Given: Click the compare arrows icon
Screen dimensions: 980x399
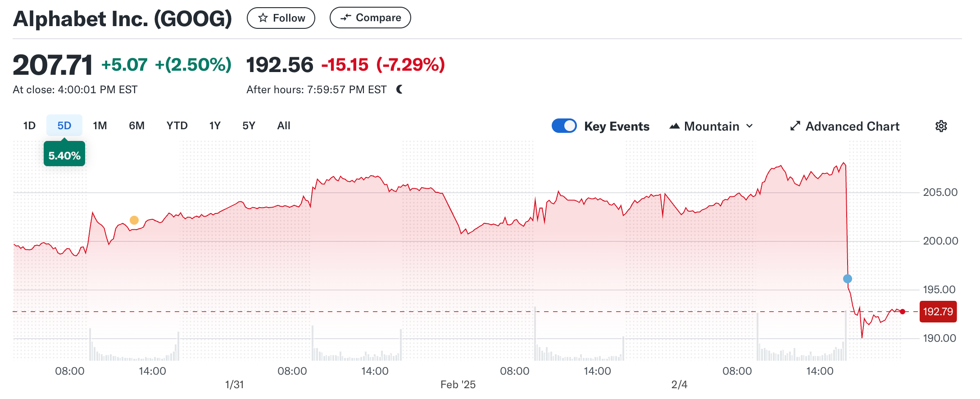Looking at the screenshot, I should [345, 18].
